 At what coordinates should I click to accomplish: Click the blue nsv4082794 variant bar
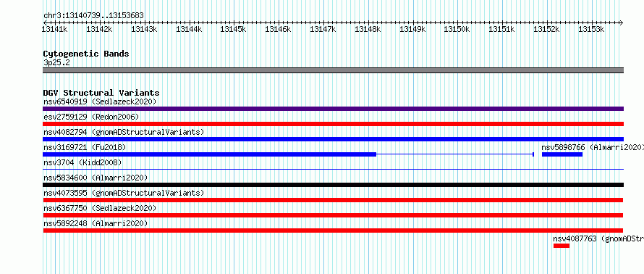pyautogui.click(x=333, y=139)
